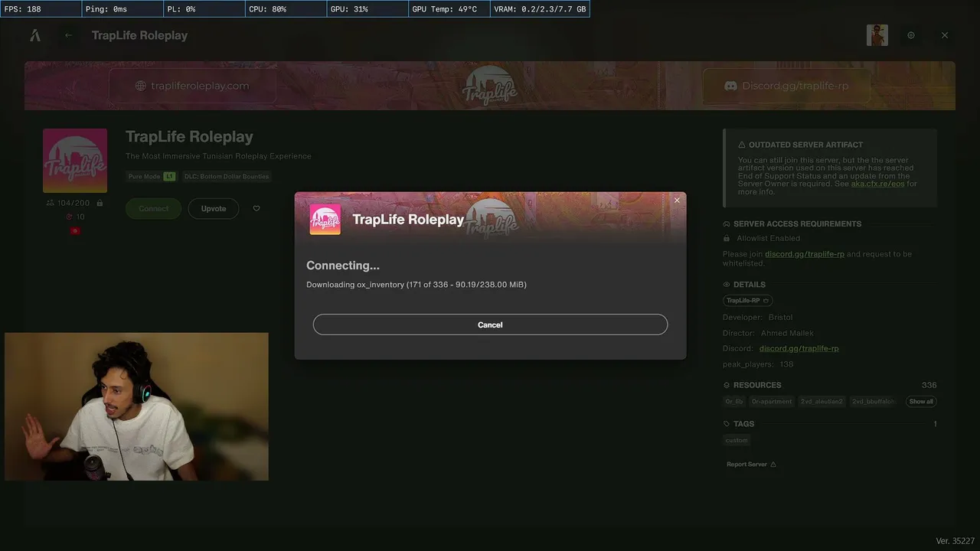The width and height of the screenshot is (980, 551).
Task: Click the Resources section icon
Action: pos(727,385)
